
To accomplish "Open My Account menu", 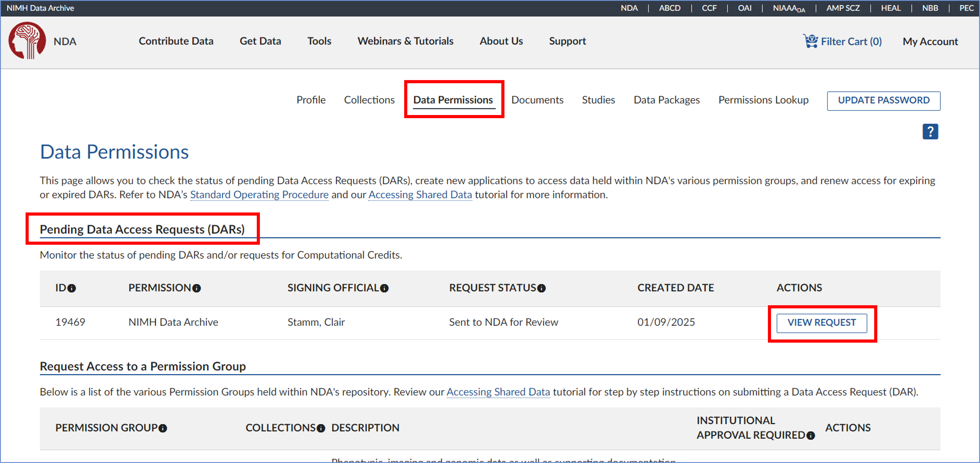I will 930,42.
